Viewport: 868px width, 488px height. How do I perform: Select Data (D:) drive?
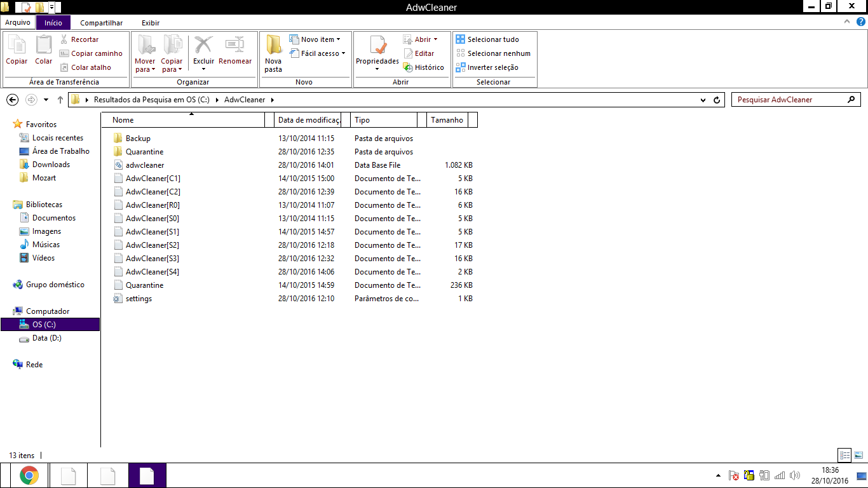(x=46, y=338)
